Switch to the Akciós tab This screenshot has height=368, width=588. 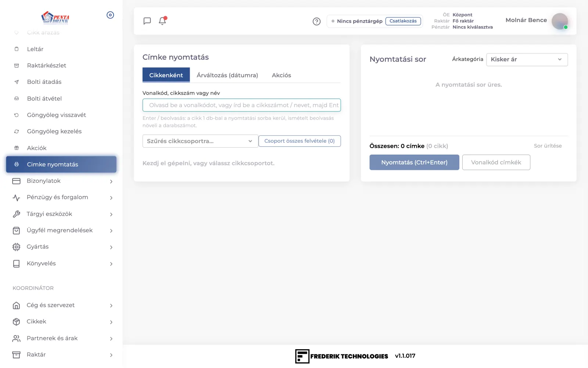point(282,75)
